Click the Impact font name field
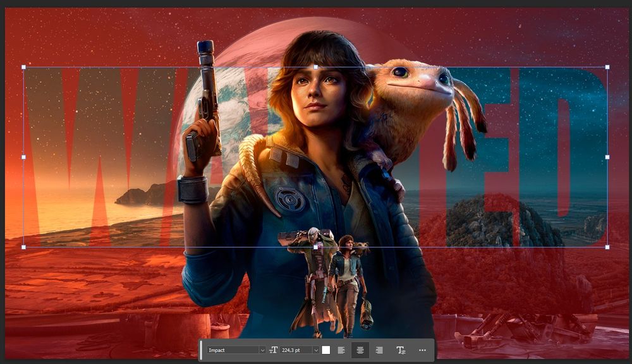 [233, 350]
